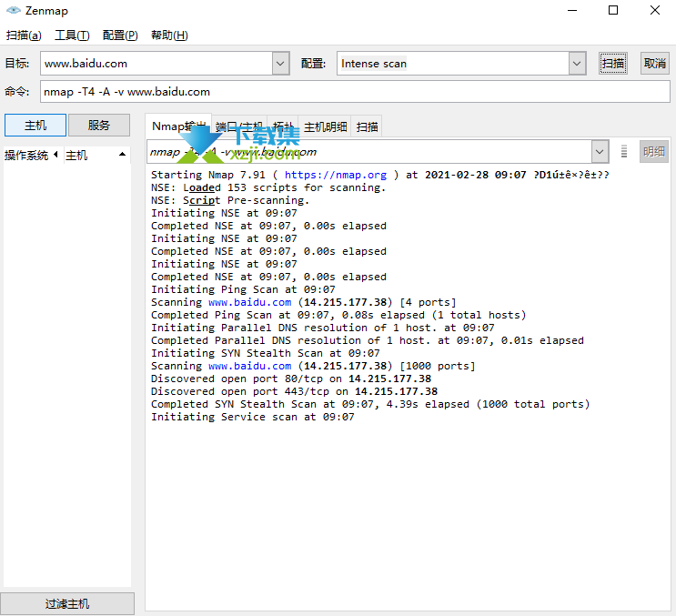Viewport: 676px width, 616px height.
Task: Select the 服务 services toggle button
Action: point(99,125)
